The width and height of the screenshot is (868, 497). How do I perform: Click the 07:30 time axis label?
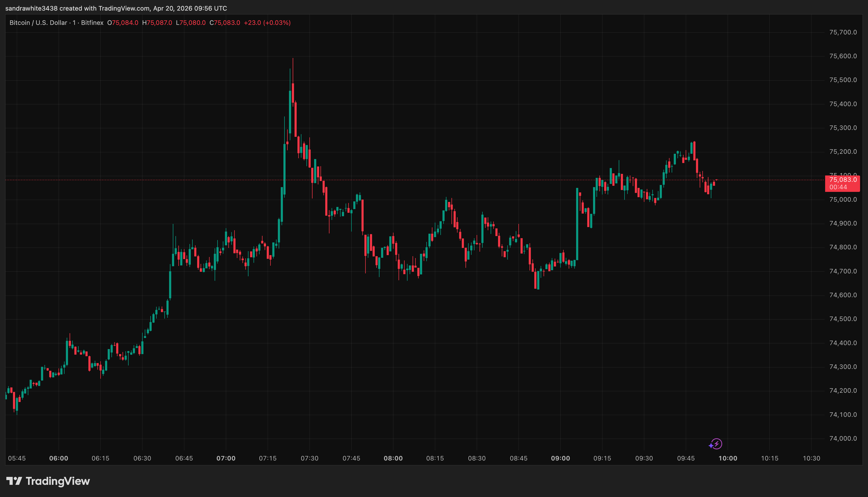tap(310, 458)
